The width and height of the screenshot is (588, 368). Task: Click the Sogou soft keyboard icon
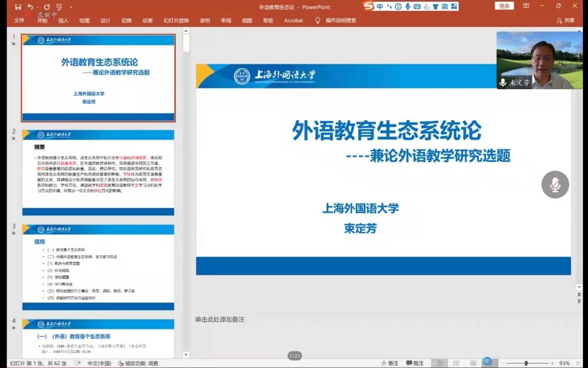point(417,7)
